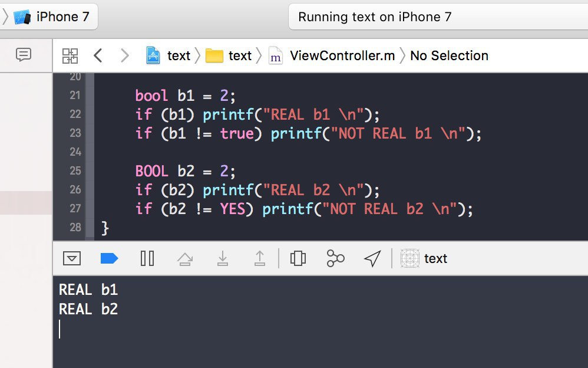Add a breakpoint at line 23 gutter
The width and height of the screenshot is (588, 368).
point(75,133)
